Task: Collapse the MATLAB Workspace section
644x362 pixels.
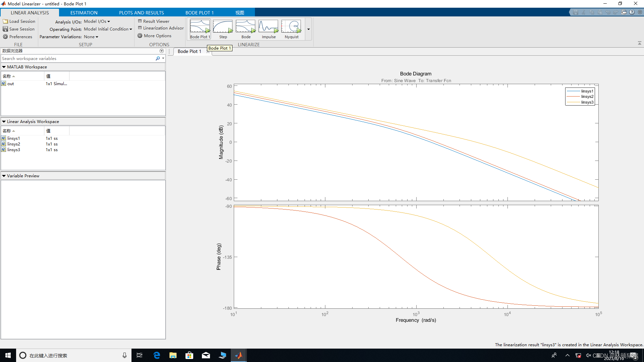Action: [4, 67]
